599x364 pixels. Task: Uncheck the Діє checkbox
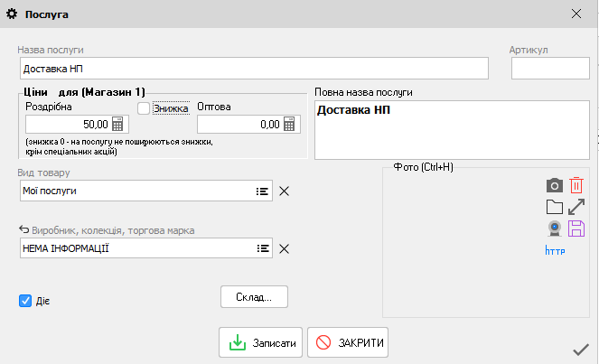pyautogui.click(x=25, y=301)
